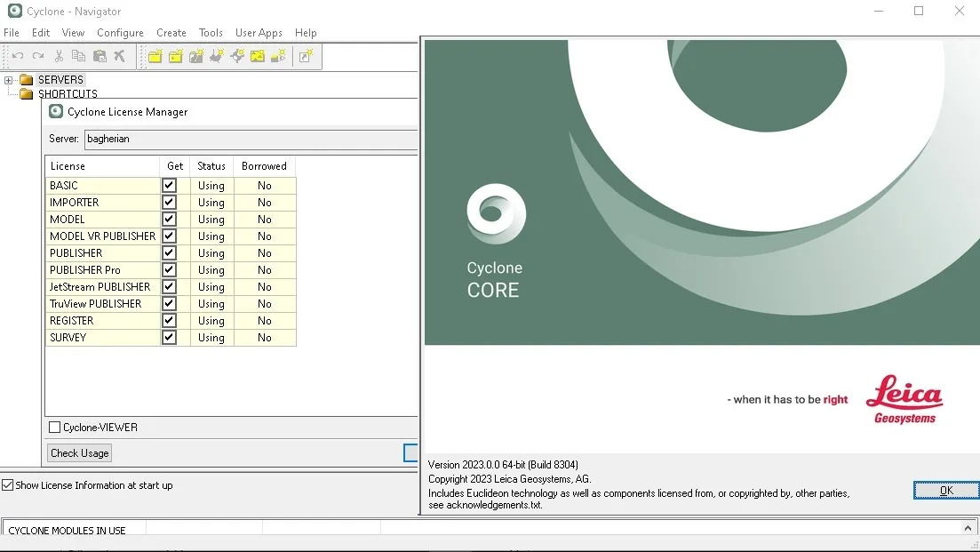Viewport: 980px width, 552px height.
Task: Uncheck the BASIC license Get checkbox
Action: pos(169,186)
